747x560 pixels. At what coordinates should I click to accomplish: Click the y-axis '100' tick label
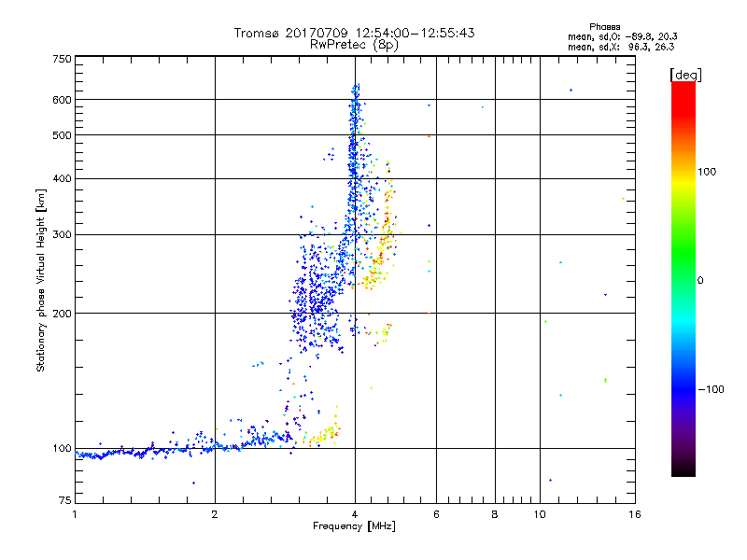coord(63,448)
